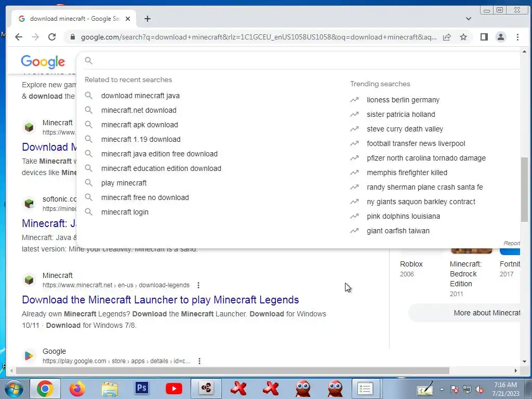
Task: Choose suggestion download minecraft java
Action: coord(140,96)
